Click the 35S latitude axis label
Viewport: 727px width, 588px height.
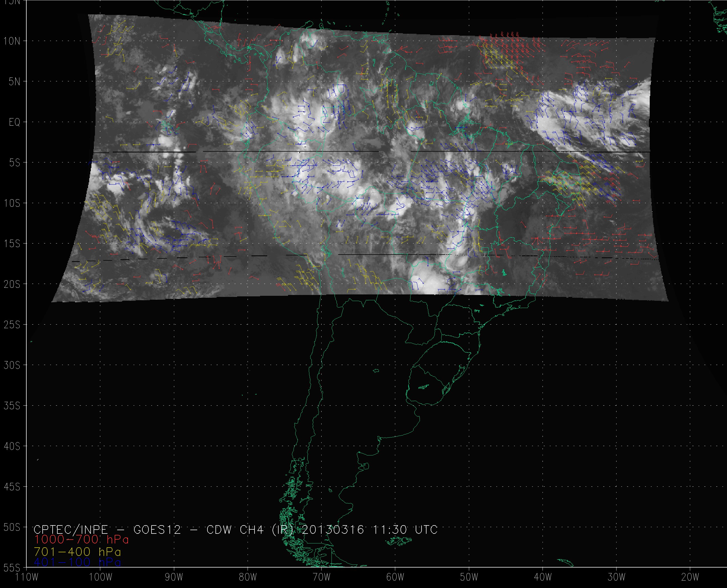[x=12, y=405]
